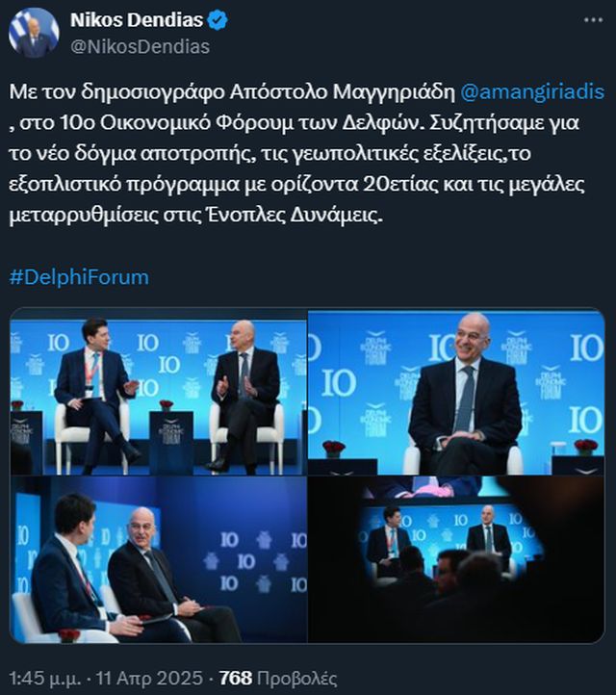Open photo of two men conversing on stage
616x695 pixels.
coord(158,392)
